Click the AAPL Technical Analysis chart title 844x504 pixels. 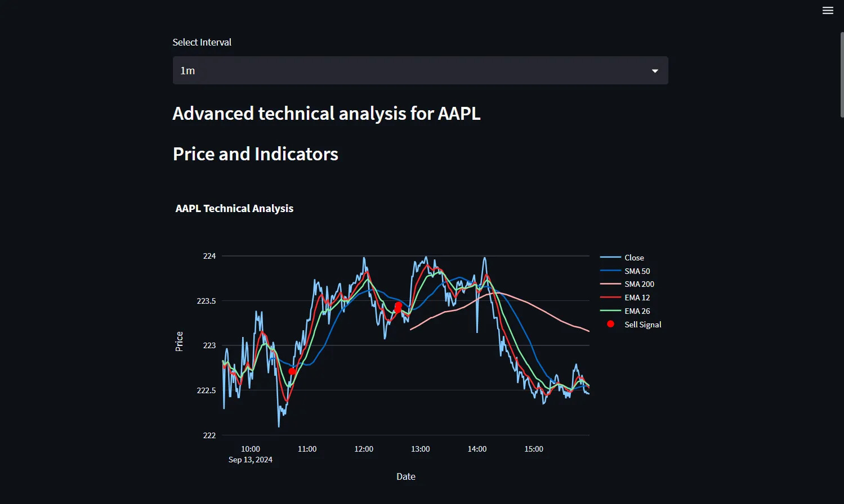click(234, 209)
